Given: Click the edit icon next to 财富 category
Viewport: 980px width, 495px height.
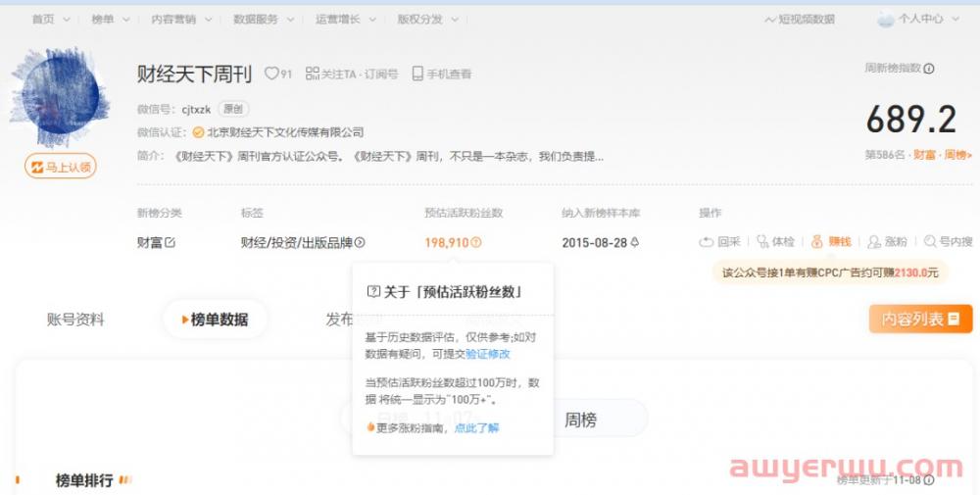Looking at the screenshot, I should (170, 242).
